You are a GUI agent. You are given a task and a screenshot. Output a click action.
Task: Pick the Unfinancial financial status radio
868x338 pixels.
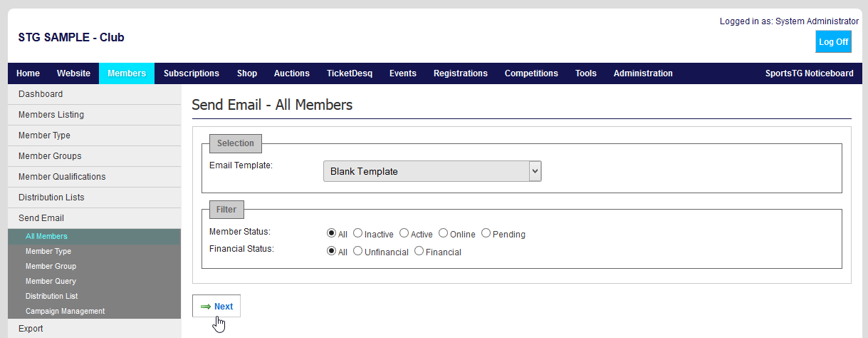pos(358,251)
